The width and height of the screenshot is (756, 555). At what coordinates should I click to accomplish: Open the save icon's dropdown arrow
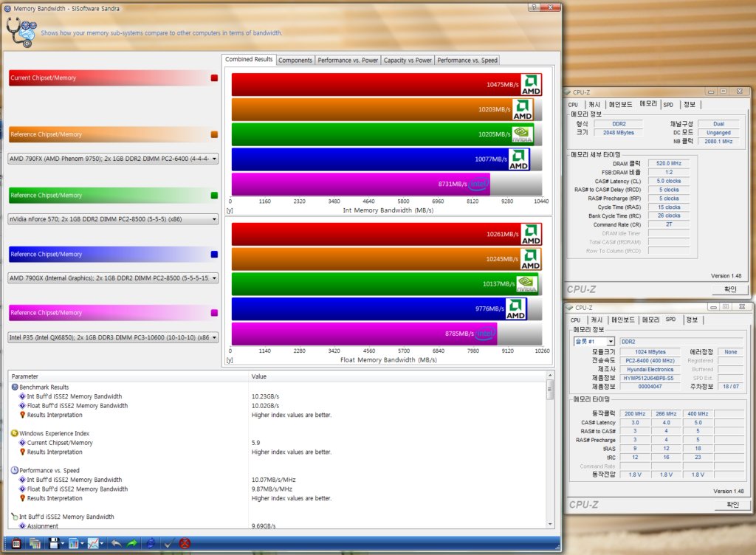62,544
